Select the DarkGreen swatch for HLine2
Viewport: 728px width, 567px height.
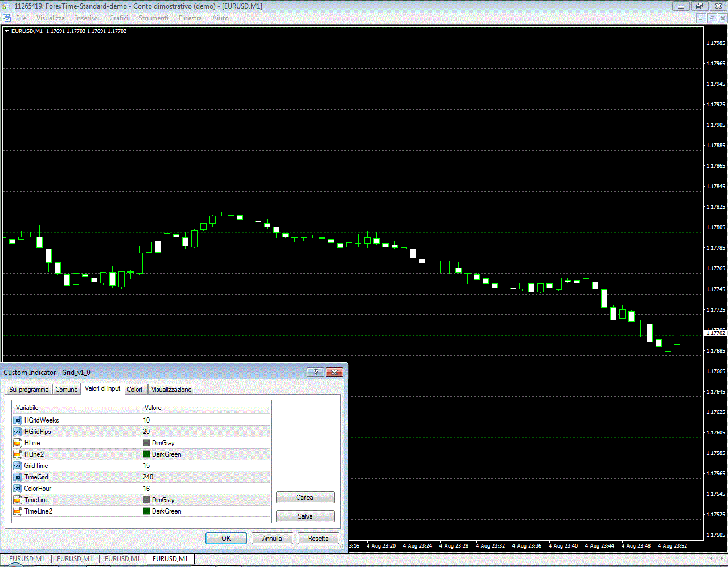click(x=146, y=454)
